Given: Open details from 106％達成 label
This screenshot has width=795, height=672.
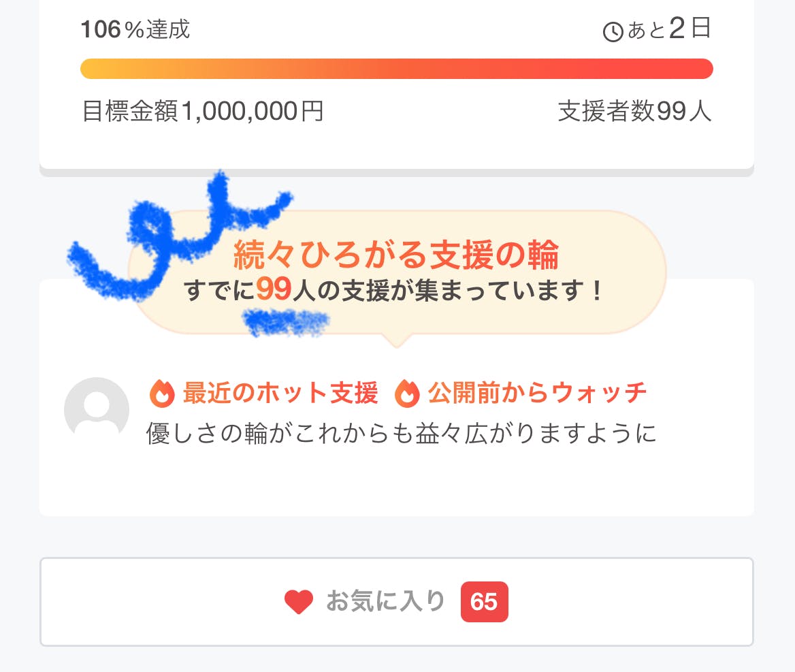Looking at the screenshot, I should coord(135,30).
